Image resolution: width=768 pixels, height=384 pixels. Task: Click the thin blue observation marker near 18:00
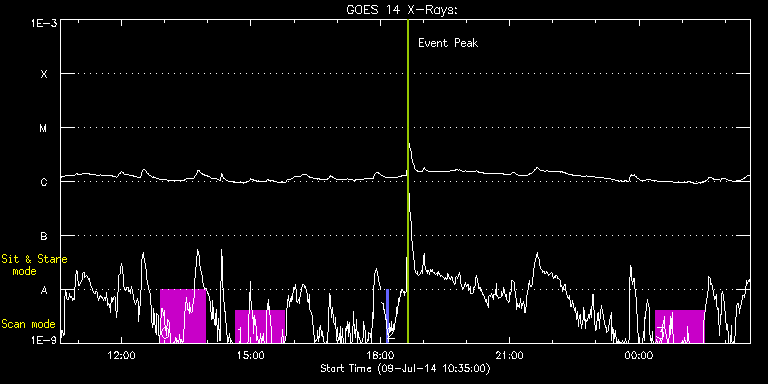coord(387,316)
